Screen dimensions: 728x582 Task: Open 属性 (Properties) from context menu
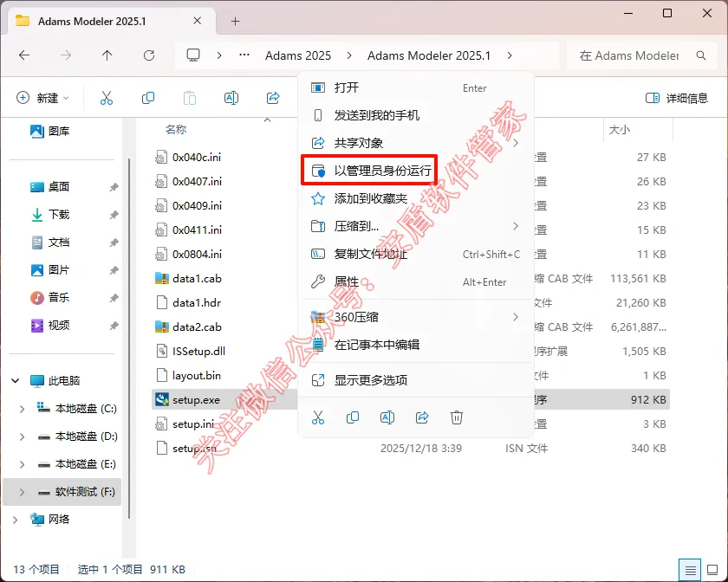[x=415, y=281]
